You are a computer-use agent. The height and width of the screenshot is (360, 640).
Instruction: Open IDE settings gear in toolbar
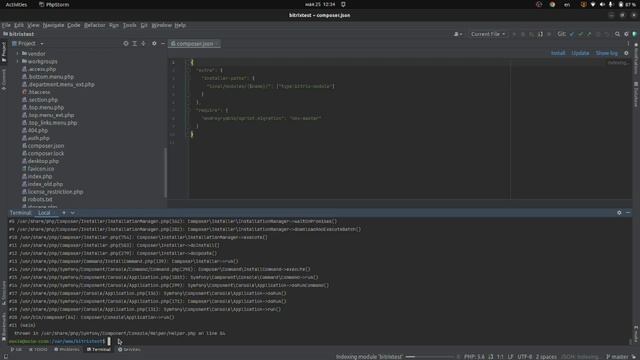coord(626,34)
